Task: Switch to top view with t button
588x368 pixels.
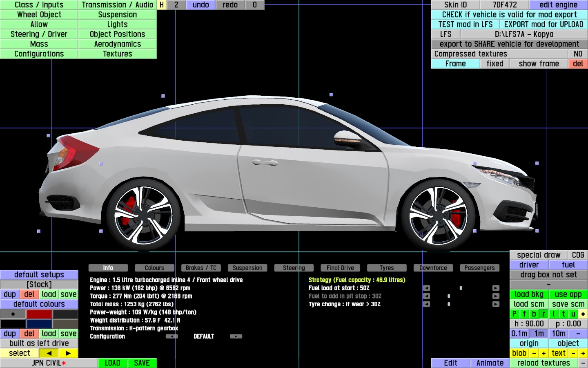Action: click(x=563, y=314)
